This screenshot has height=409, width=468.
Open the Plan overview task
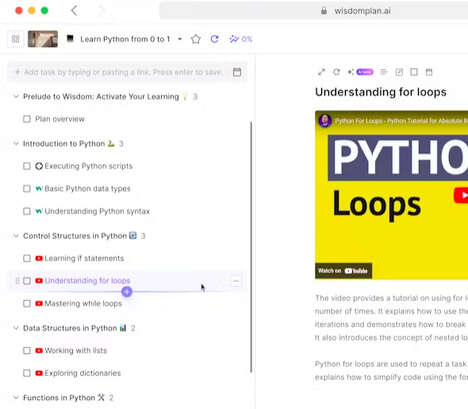[60, 119]
